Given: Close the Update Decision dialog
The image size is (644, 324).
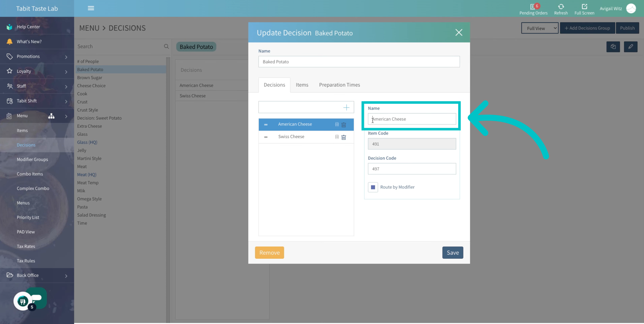Looking at the screenshot, I should pos(459,32).
